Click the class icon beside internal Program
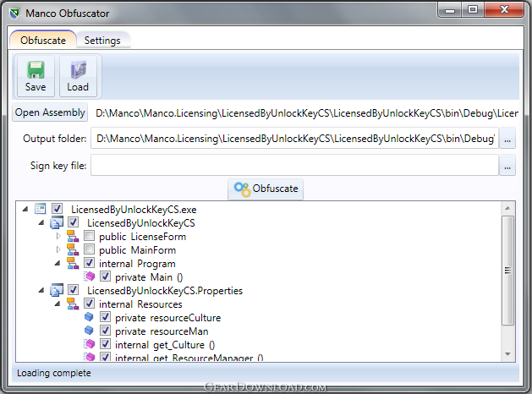 pos(73,264)
